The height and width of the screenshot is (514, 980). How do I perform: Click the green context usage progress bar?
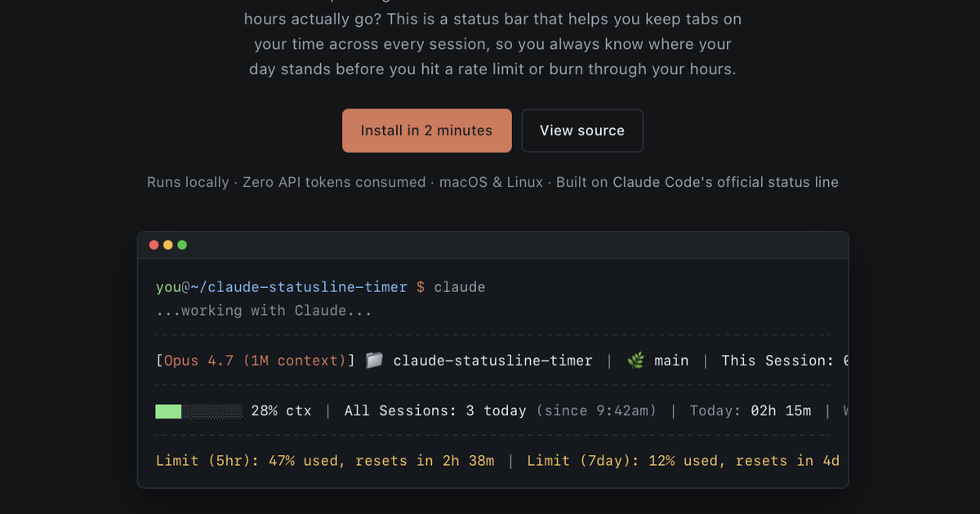pyautogui.click(x=199, y=410)
